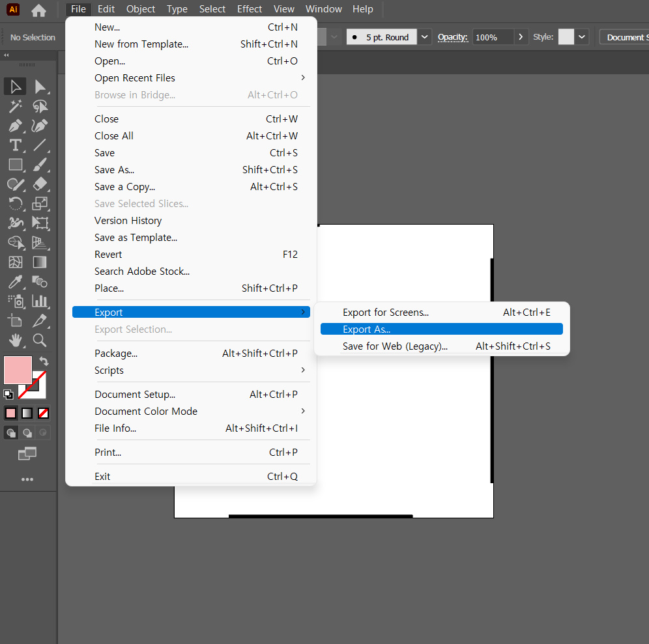Select the Column Graph tool
Image resolution: width=649 pixels, height=644 pixels.
(x=40, y=301)
